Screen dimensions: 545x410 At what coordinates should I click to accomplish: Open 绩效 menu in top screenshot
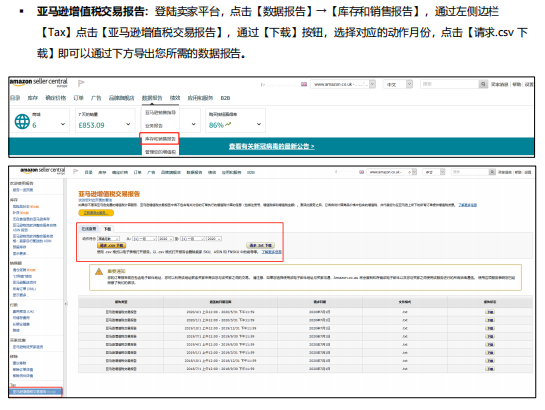pyautogui.click(x=175, y=98)
